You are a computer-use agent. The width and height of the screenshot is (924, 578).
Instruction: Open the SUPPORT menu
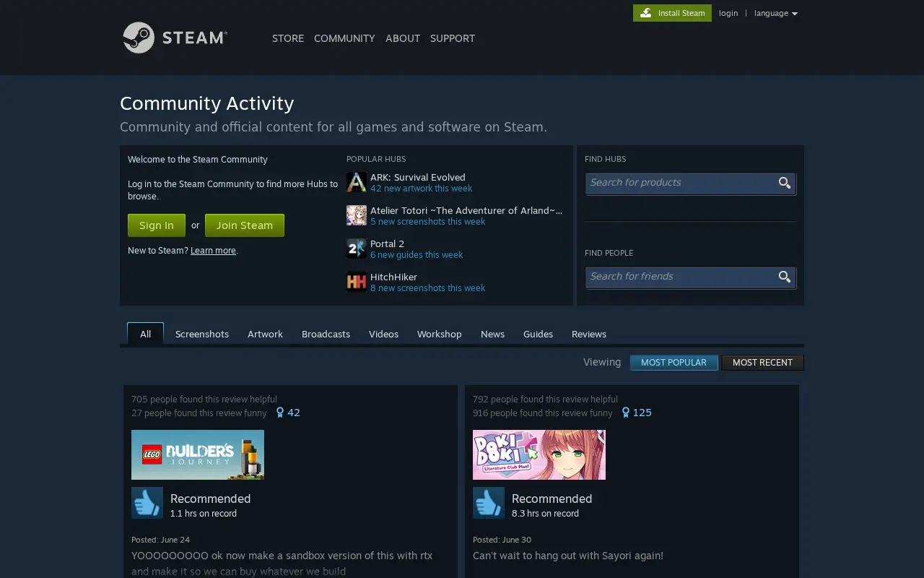(x=453, y=38)
